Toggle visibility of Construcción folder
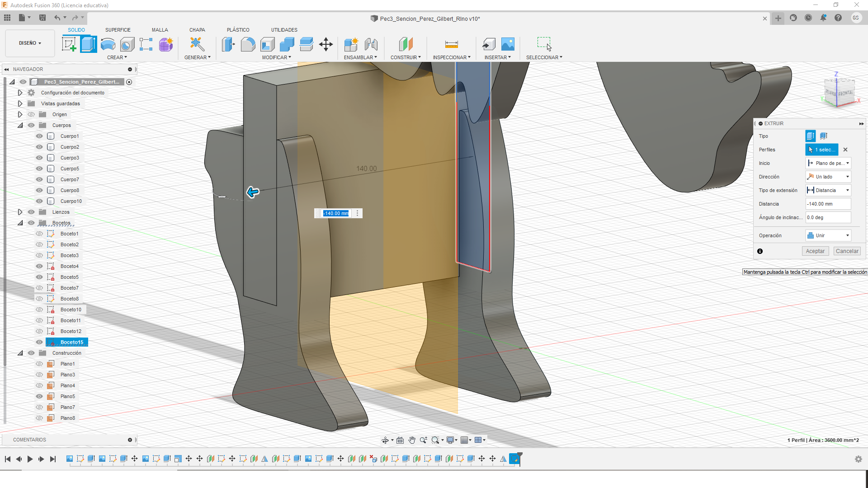 click(31, 353)
